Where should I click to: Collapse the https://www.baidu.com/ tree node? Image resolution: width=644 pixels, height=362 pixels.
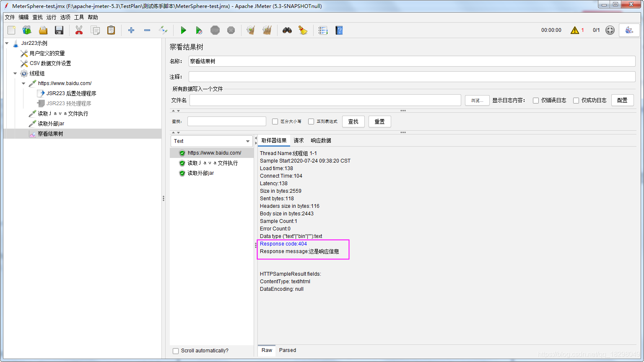(23, 83)
